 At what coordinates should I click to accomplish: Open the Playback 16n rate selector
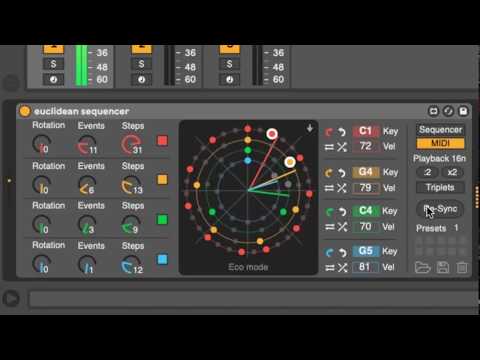439,158
